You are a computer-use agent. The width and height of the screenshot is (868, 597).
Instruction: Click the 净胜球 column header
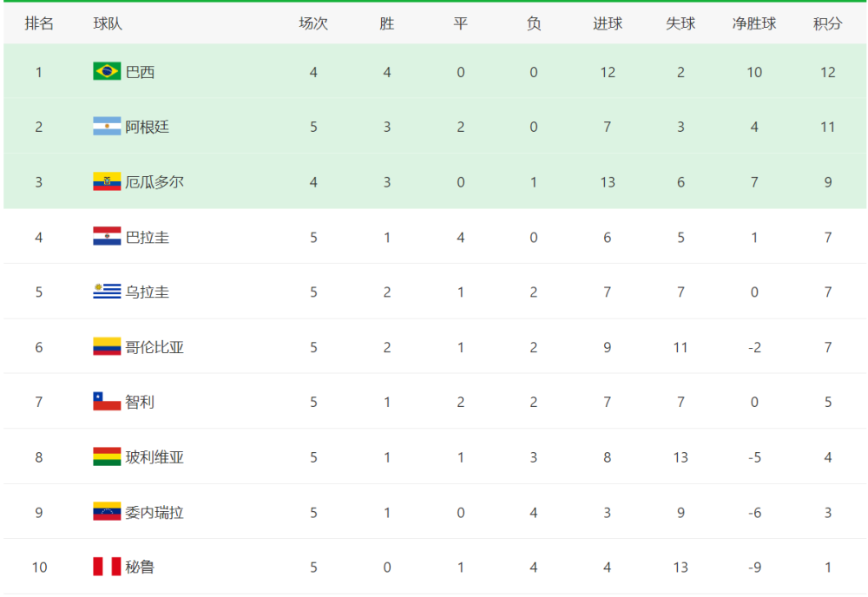click(x=754, y=23)
